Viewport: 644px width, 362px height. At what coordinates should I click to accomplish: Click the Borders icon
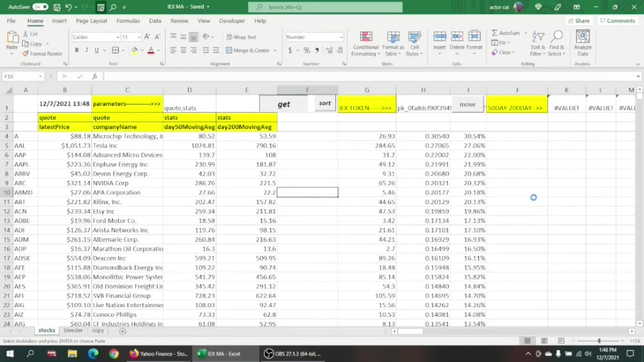pos(115,50)
